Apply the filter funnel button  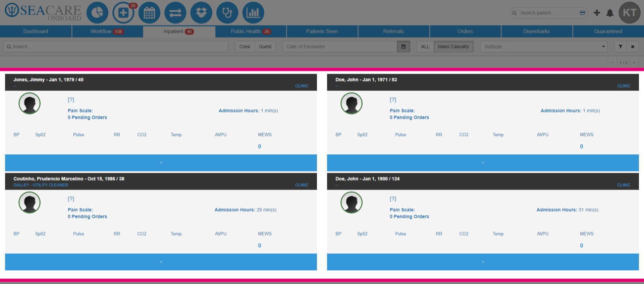pyautogui.click(x=621, y=47)
